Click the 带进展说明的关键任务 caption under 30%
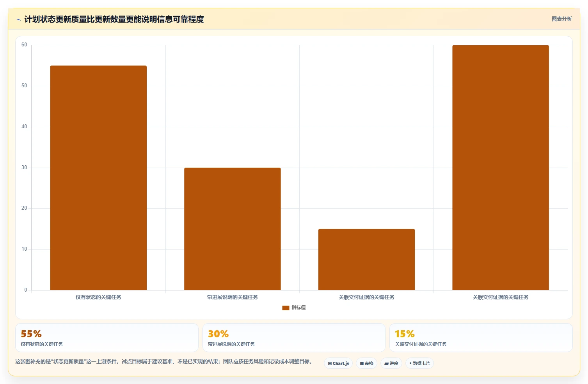The width and height of the screenshot is (588, 384). (231, 344)
